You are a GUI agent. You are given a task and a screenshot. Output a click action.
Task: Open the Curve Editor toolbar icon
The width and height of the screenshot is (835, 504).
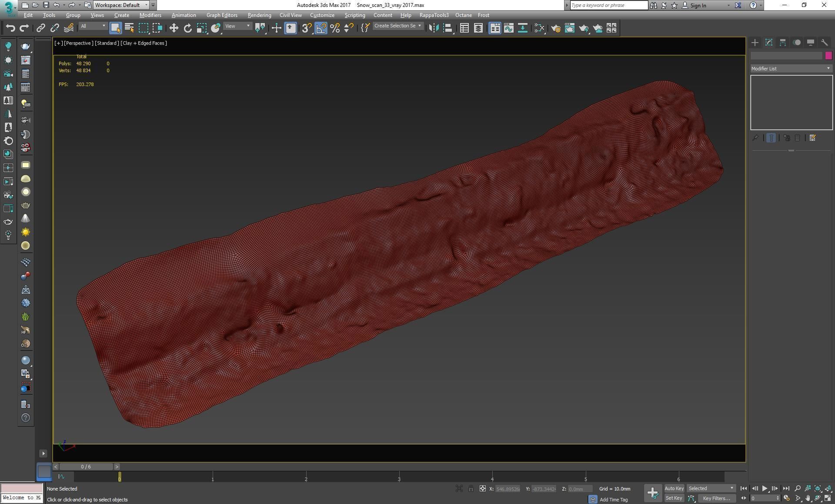coord(508,28)
